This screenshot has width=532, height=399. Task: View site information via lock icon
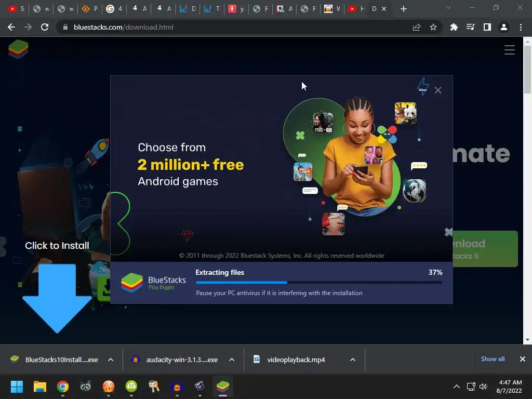65,27
